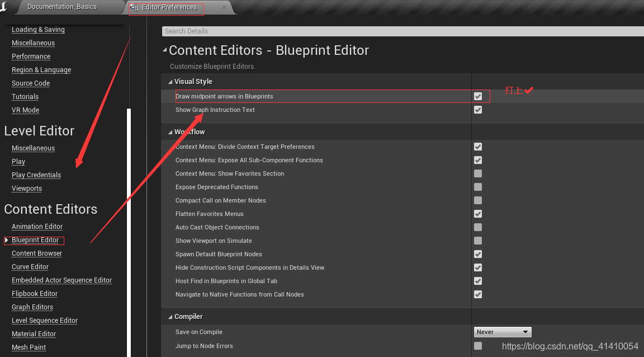Enable Show Viewport on Simulate checkbox

[477, 241]
